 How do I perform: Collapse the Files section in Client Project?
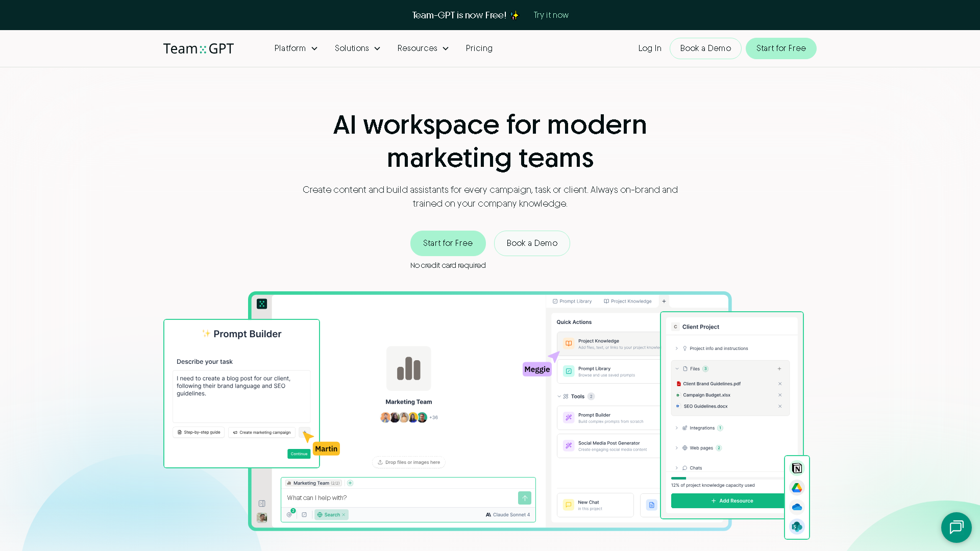(677, 368)
